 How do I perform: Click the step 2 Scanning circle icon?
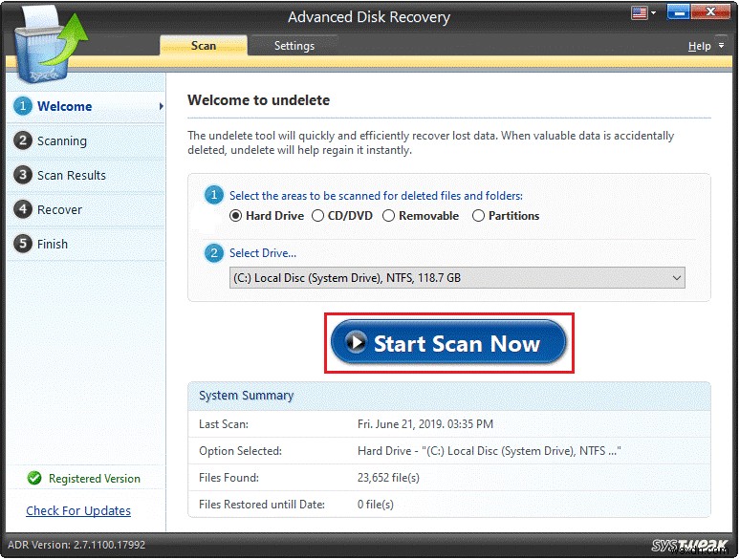(23, 140)
